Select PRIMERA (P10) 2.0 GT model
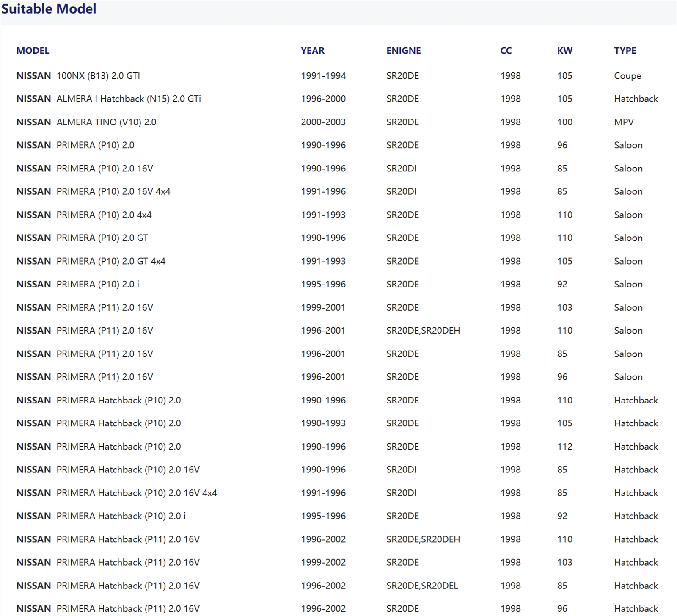 (102, 238)
